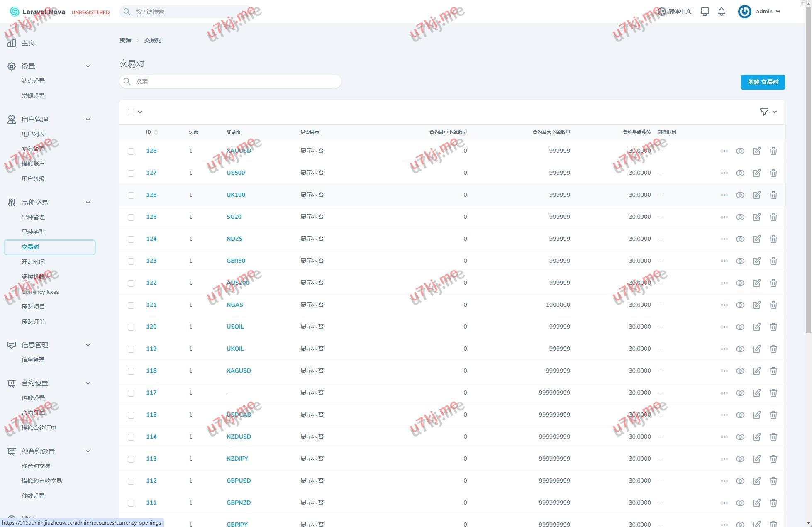Open three-dot actions menu for SG20 row
The width and height of the screenshot is (812, 527).
click(724, 217)
